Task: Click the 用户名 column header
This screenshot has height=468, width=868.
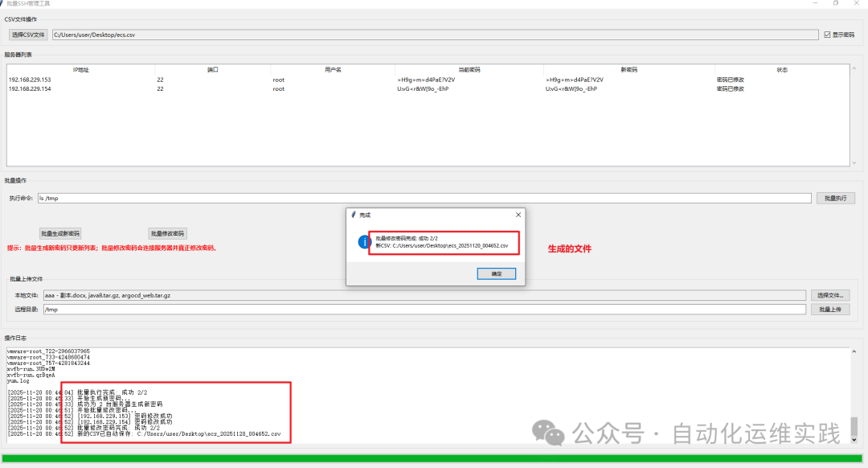Action: click(333, 70)
